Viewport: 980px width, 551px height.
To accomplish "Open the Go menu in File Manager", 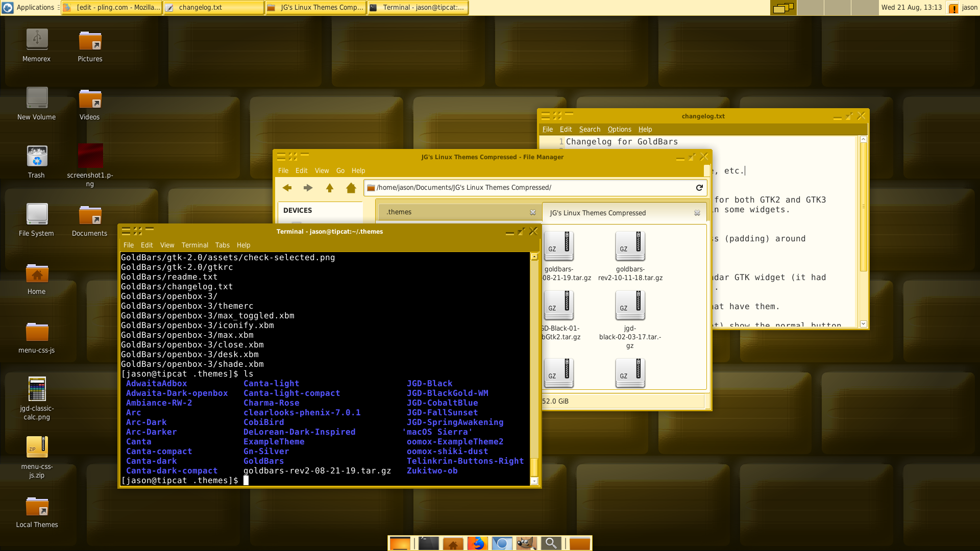I will (x=340, y=171).
